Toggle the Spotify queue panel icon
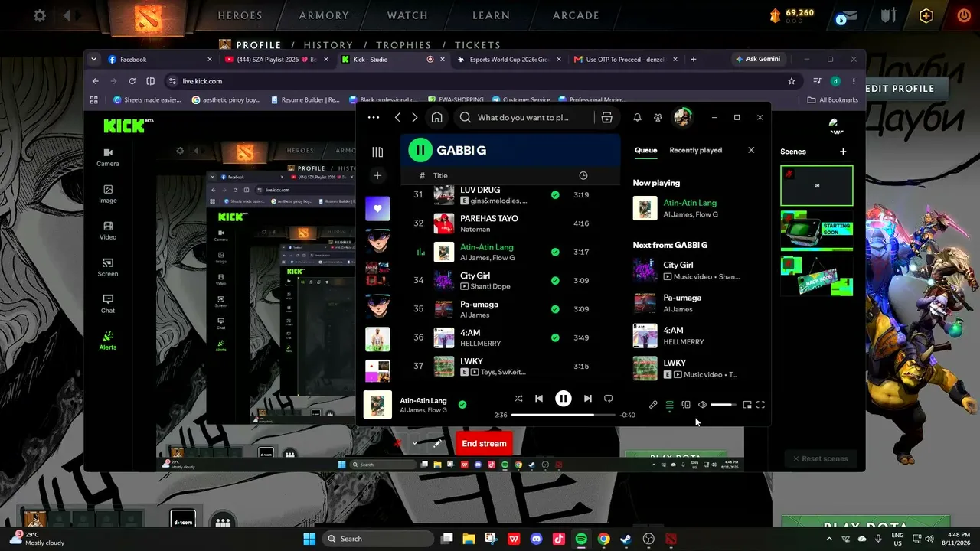This screenshot has height=551, width=980. point(669,404)
